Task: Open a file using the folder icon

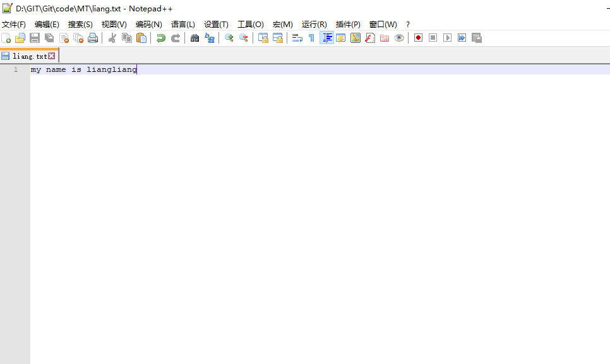Action: point(20,38)
